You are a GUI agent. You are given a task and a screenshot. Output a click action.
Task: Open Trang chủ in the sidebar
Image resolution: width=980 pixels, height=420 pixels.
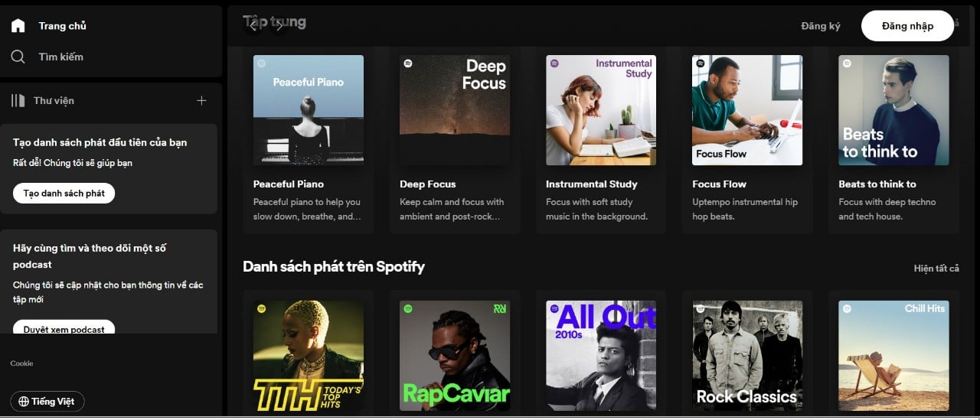(x=63, y=26)
